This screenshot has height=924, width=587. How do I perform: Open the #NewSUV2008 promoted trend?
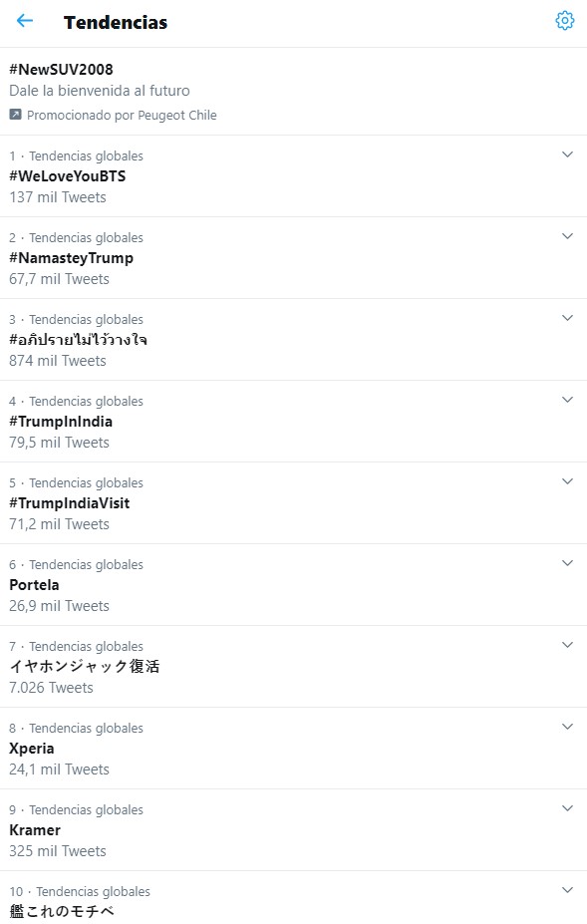[61, 70]
